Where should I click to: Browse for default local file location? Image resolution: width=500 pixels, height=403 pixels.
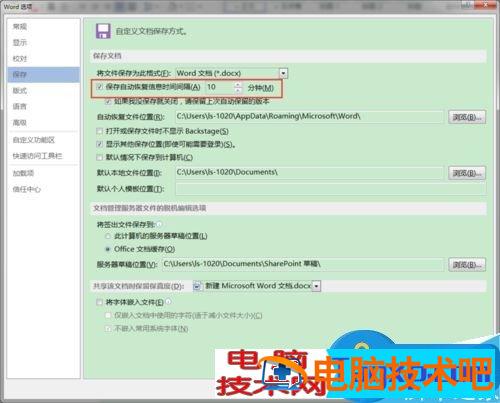467,173
